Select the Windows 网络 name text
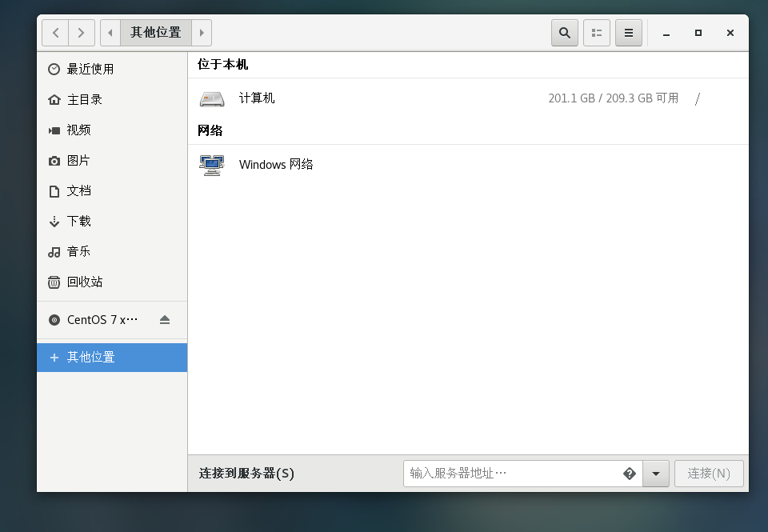This screenshot has width=768, height=532. coord(276,164)
